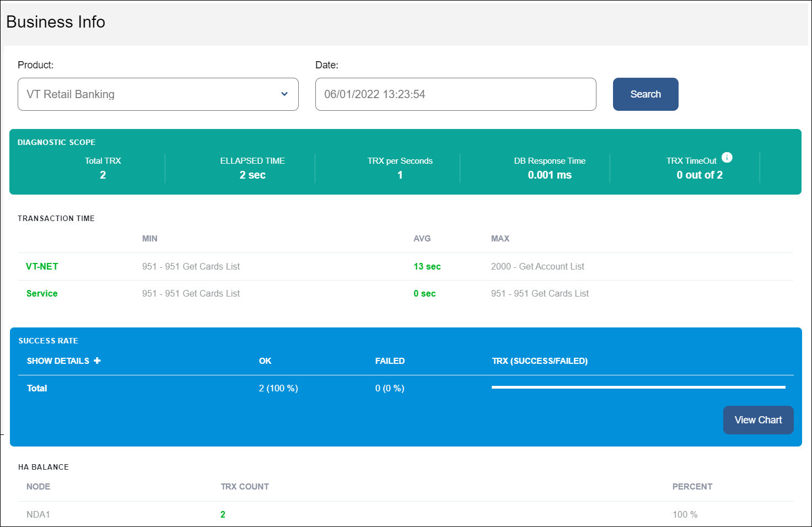This screenshot has width=812, height=527.
Task: Click the NDA1 node entry
Action: tap(38, 514)
